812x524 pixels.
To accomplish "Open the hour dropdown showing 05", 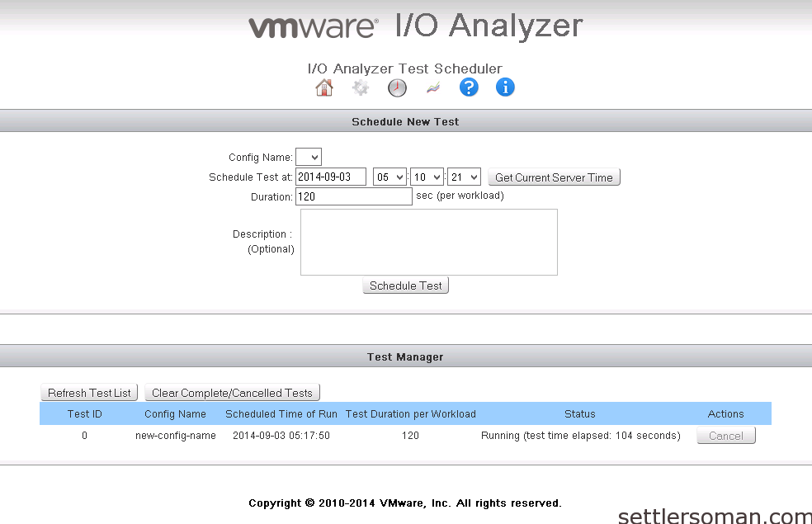I will (389, 177).
